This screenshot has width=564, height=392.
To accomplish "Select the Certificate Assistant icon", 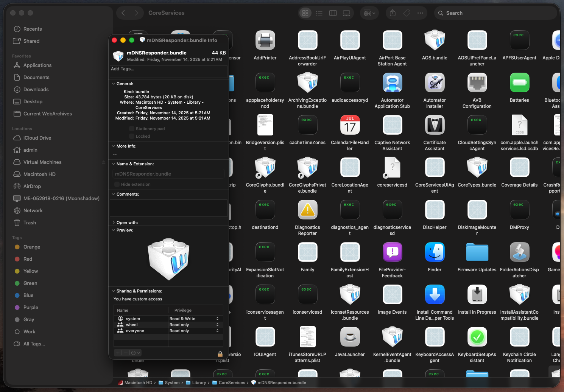I will coord(435,126).
